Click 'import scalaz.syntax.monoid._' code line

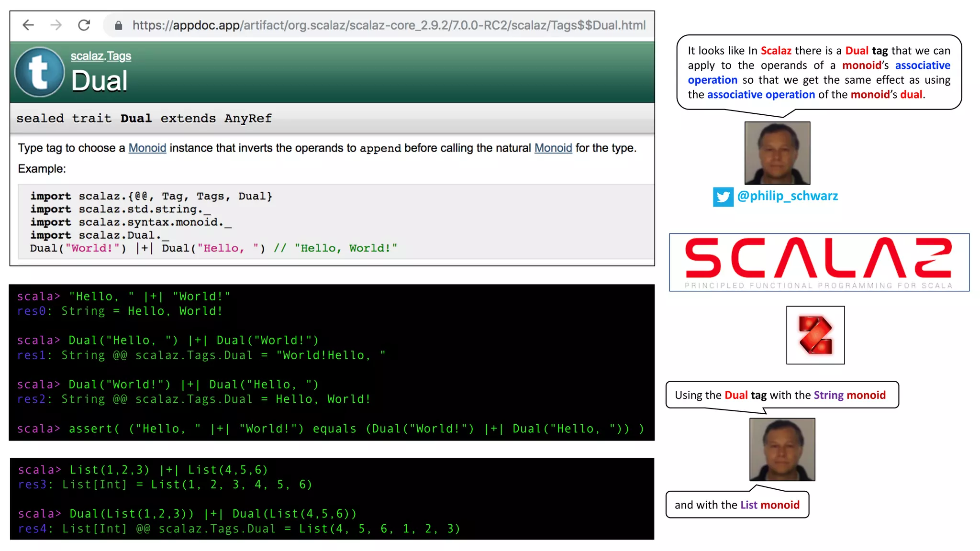[131, 222]
